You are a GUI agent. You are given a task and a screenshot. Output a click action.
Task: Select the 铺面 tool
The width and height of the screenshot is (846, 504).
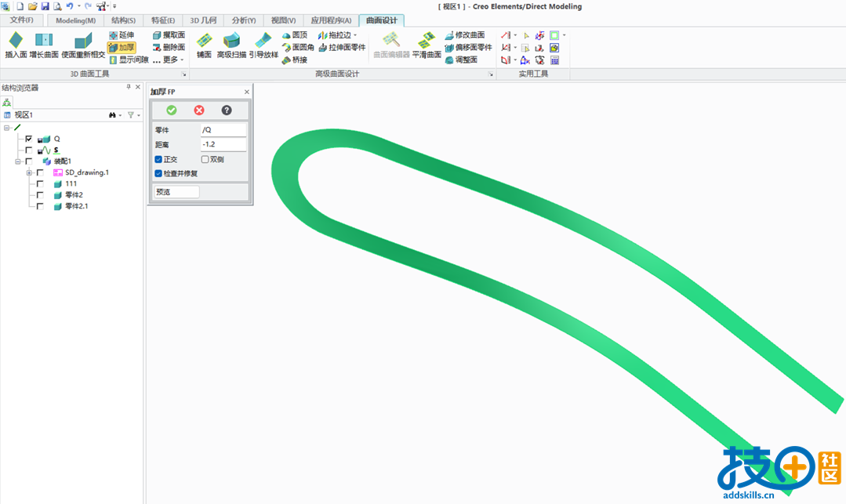(204, 45)
